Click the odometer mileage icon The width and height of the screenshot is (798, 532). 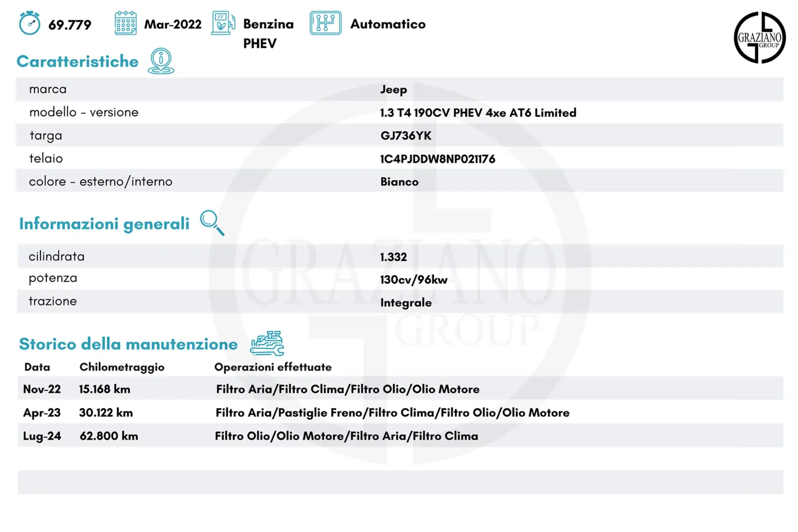click(30, 23)
